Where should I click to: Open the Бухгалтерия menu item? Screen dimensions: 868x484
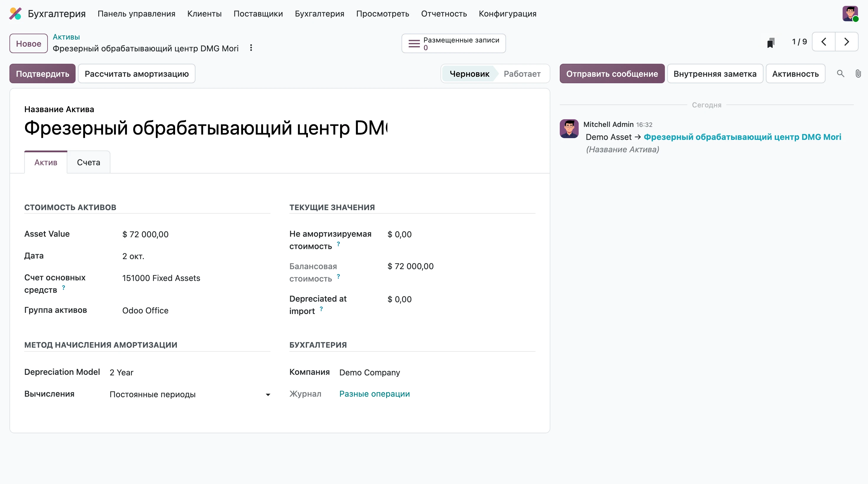(319, 14)
